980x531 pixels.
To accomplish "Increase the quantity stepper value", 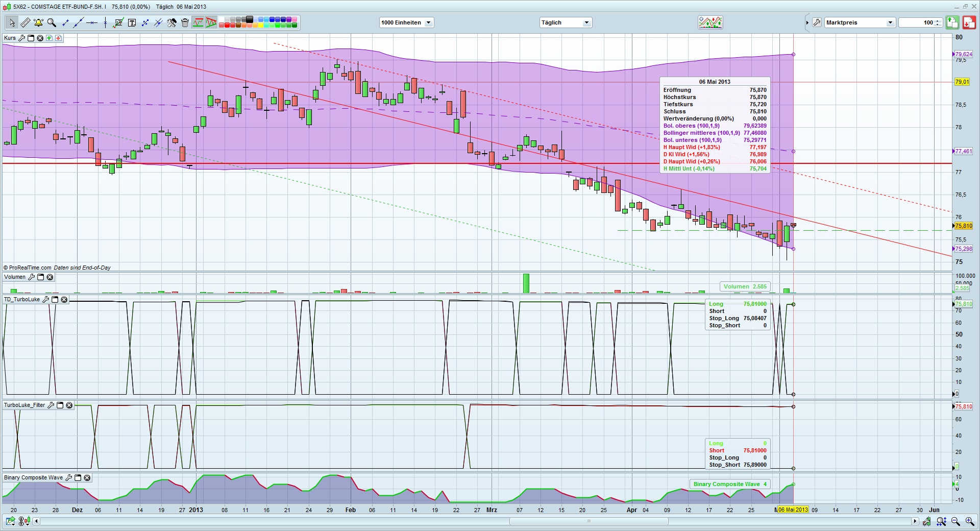I will point(938,20).
